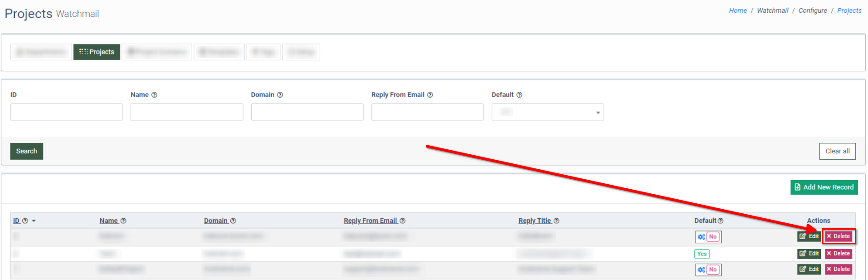Click gears icon in first row Default cell
Image resolution: width=868 pixels, height=280 pixels.
click(x=701, y=237)
